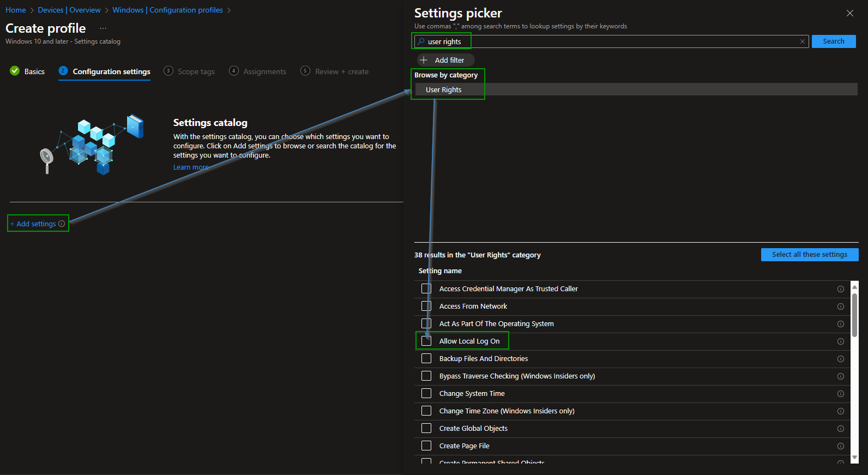868x475 pixels.
Task: Tick the Create Page File checkbox
Action: click(426, 446)
